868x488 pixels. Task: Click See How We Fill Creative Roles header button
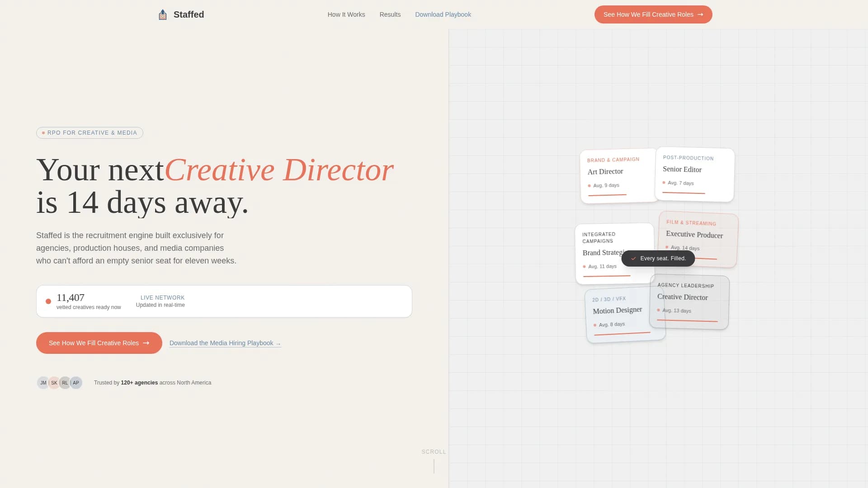coord(653,14)
